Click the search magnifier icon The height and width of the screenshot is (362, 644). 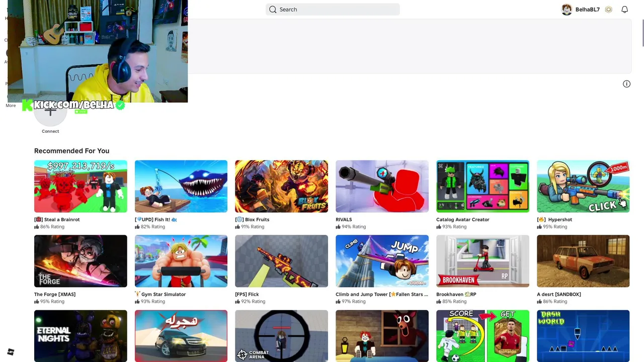273,10
